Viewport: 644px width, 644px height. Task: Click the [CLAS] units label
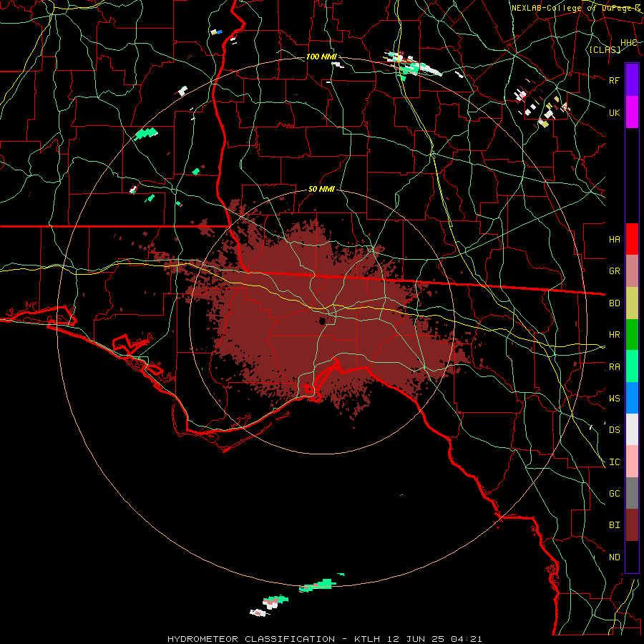click(x=605, y=49)
